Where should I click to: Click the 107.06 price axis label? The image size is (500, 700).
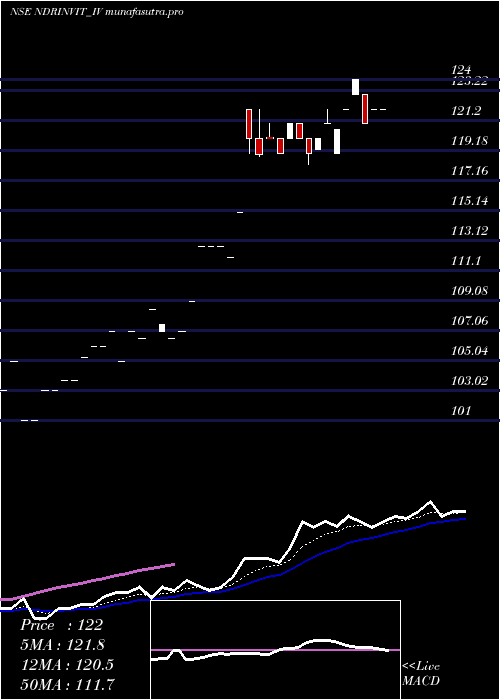coord(469,321)
